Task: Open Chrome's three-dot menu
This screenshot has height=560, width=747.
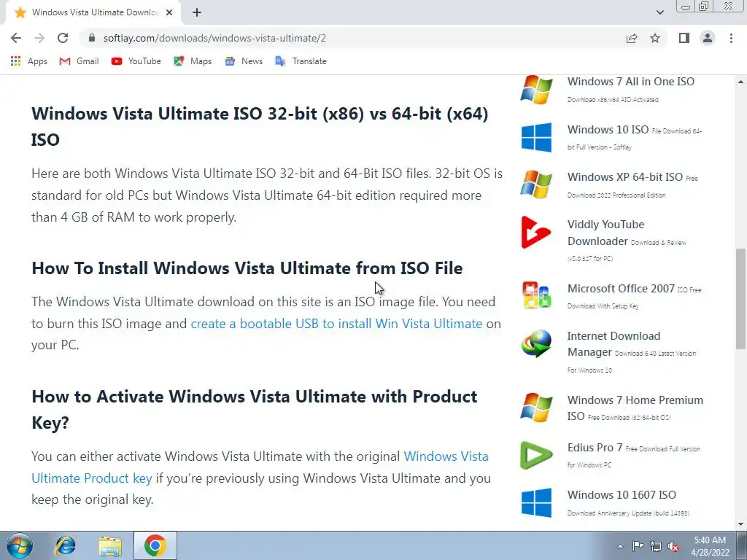Action: pyautogui.click(x=731, y=38)
